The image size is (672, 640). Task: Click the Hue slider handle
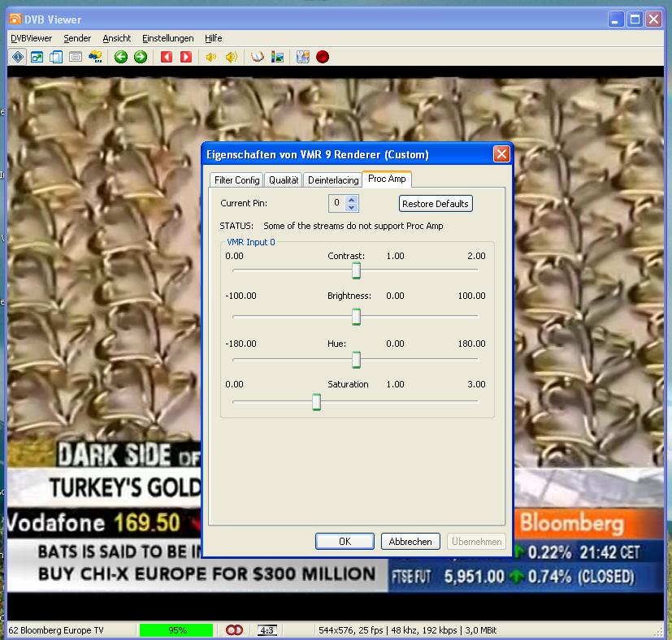pos(356,360)
